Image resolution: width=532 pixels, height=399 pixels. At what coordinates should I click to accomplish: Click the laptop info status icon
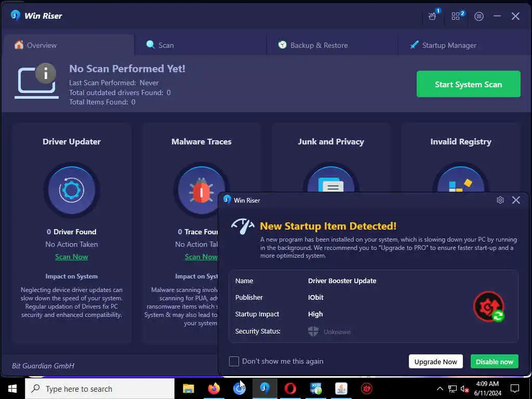[37, 81]
